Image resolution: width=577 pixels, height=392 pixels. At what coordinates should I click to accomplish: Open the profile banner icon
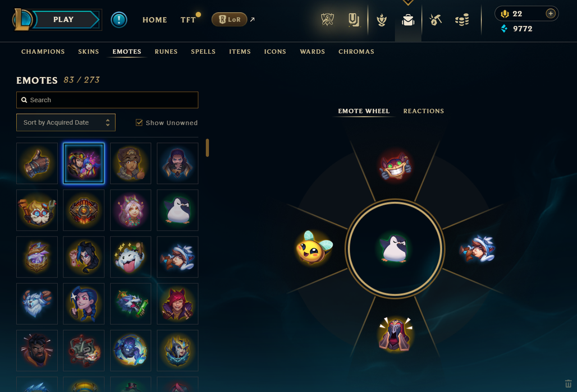click(x=354, y=20)
